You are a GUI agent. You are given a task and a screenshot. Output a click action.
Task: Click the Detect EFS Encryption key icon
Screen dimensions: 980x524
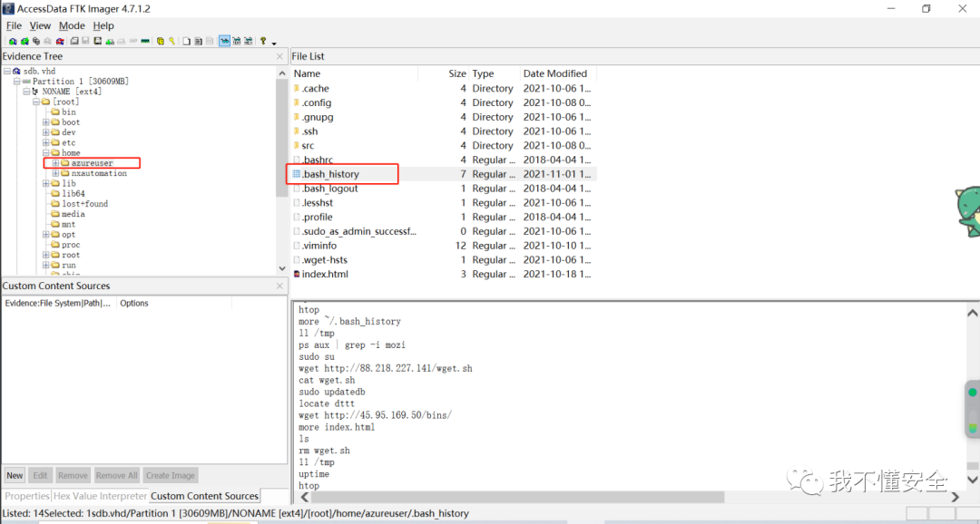pyautogui.click(x=171, y=41)
